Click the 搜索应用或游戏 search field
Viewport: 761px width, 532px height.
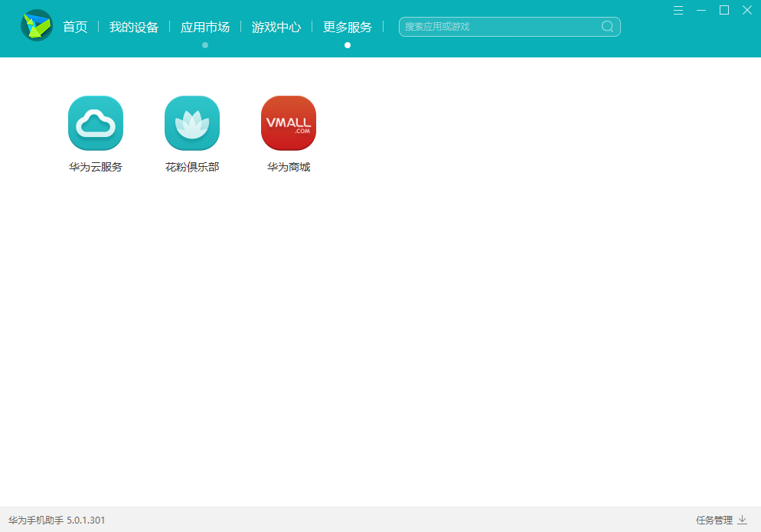coord(510,27)
